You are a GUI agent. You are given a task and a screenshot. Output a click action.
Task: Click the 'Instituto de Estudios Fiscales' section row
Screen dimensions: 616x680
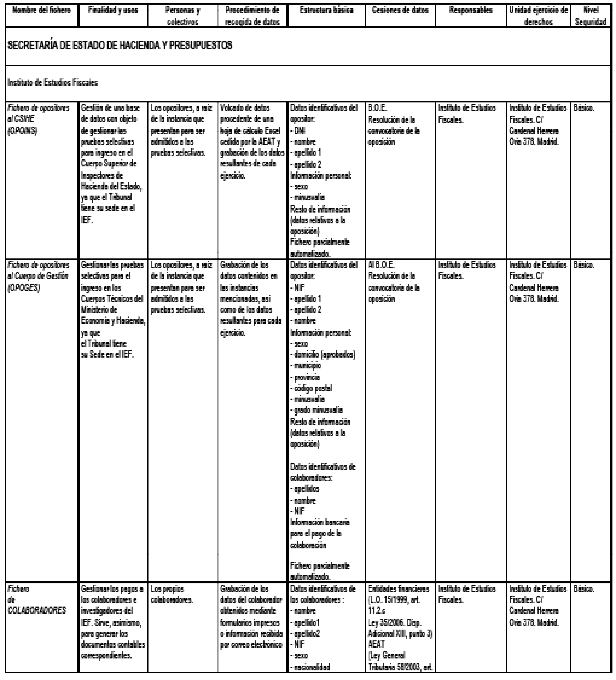pyautogui.click(x=308, y=83)
